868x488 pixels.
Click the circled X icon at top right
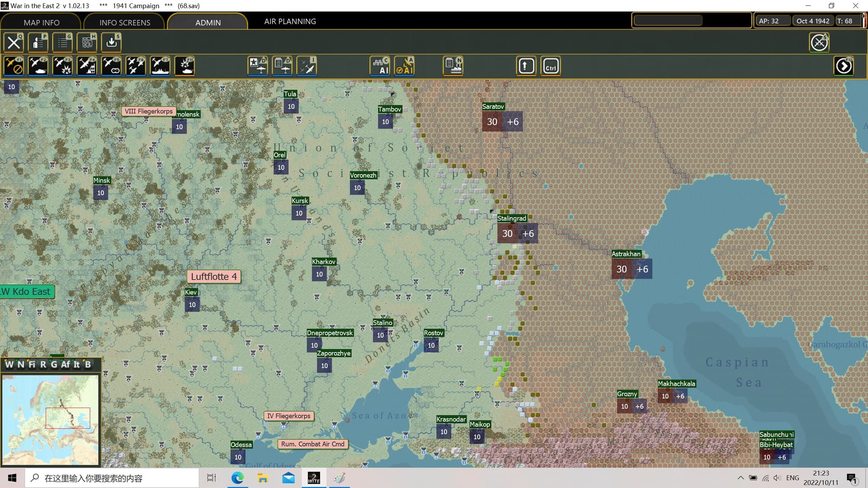(819, 42)
